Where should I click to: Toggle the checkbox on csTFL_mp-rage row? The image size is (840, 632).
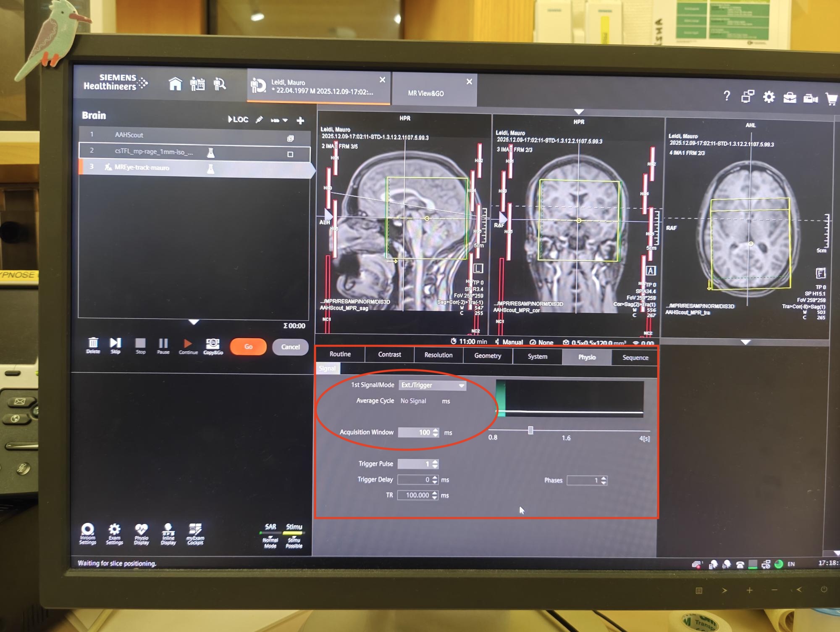(x=290, y=154)
